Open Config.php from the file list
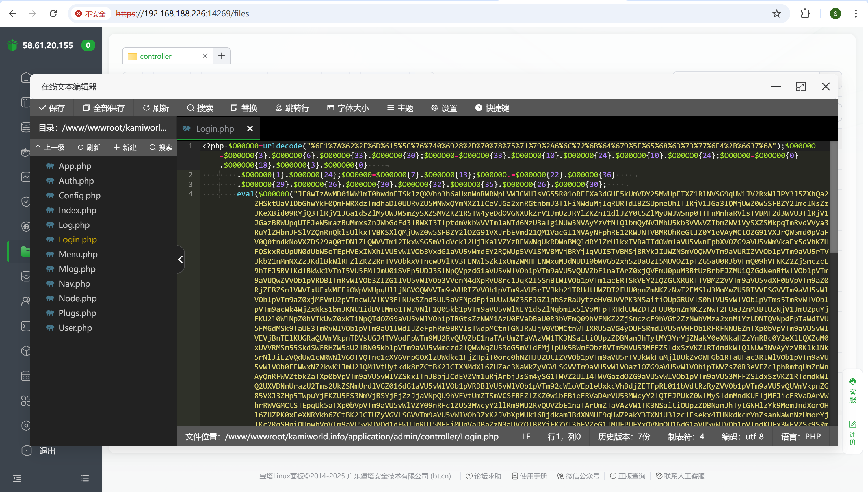Viewport: 868px width, 492px height. tap(79, 195)
